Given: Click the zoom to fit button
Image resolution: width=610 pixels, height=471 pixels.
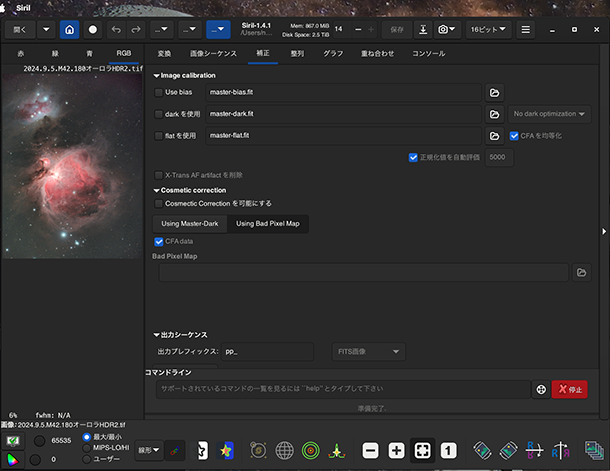Looking at the screenshot, I should [x=422, y=450].
